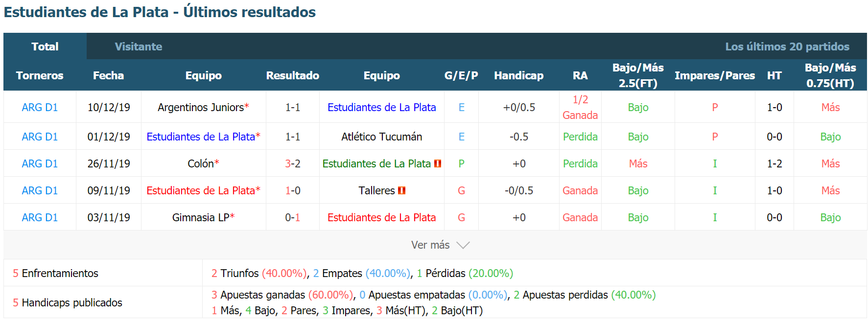Image resolution: width=868 pixels, height=325 pixels.
Task: Click Ver más text to show more matches
Action: 430,245
